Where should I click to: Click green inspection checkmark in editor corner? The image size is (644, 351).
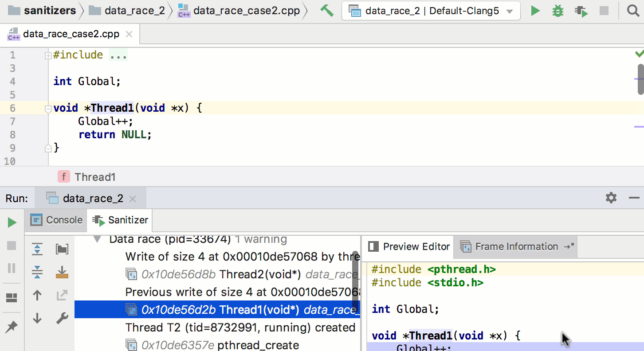[x=639, y=54]
